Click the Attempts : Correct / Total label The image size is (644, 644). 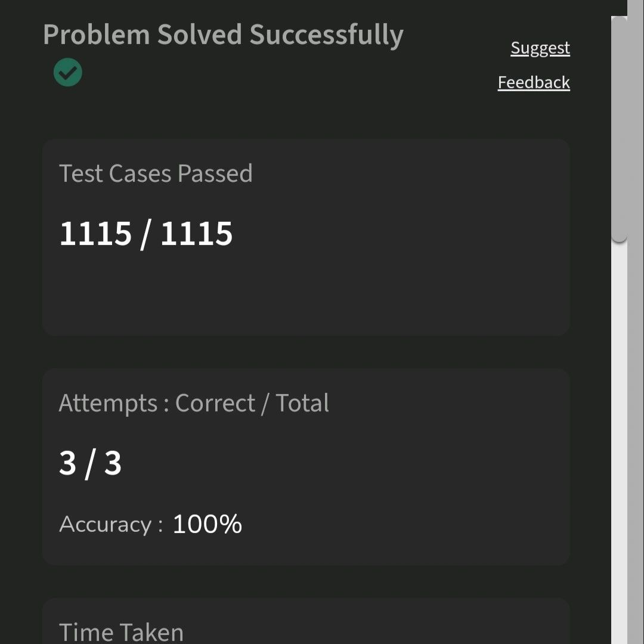tap(194, 403)
